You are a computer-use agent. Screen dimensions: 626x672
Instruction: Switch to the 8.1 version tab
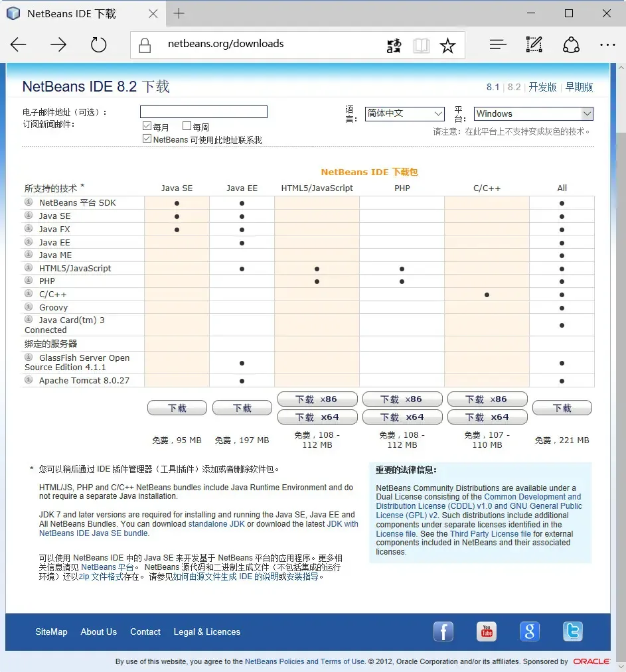tap(493, 87)
